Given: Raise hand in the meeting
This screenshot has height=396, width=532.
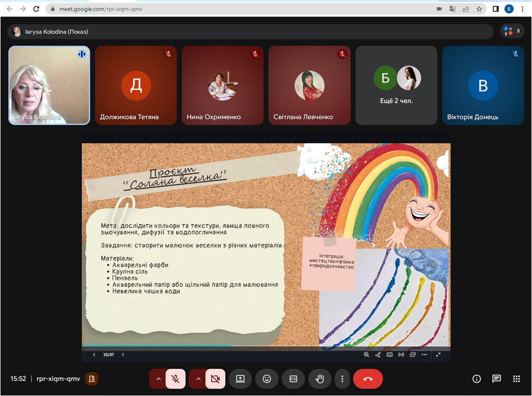Looking at the screenshot, I should coord(319,379).
